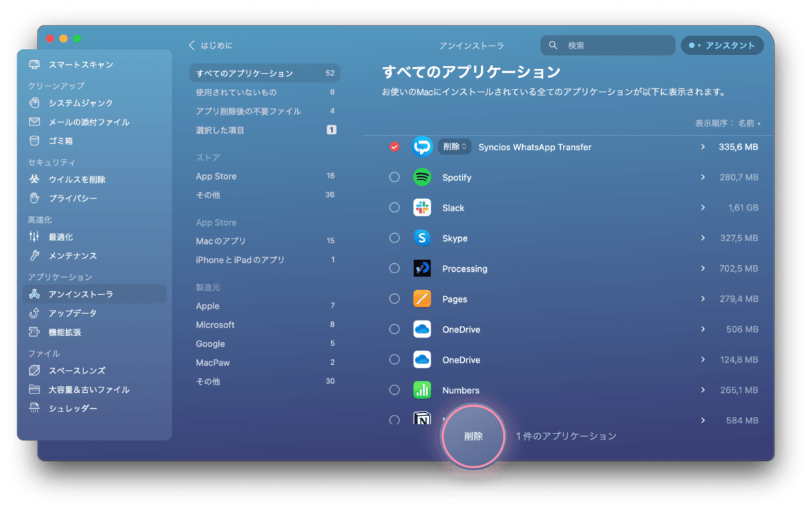
Task: Open Smart Scan monitor icon in sidebar
Action: click(35, 65)
